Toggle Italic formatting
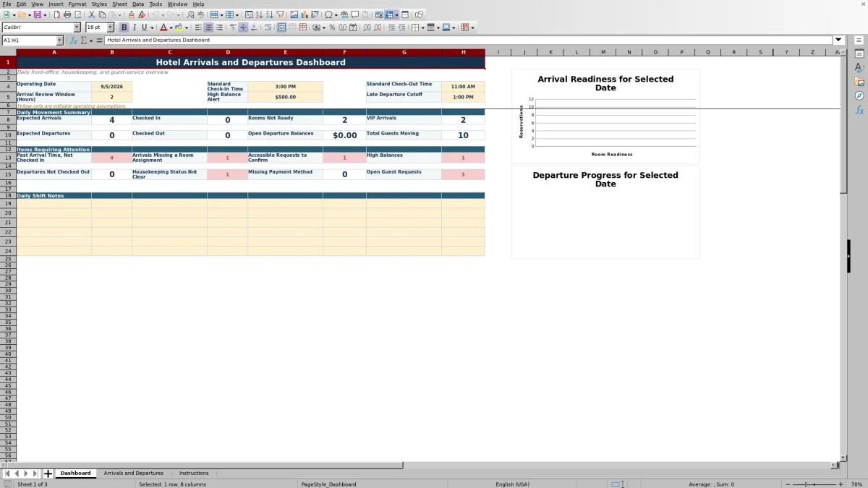The height and width of the screenshot is (488, 868). click(135, 27)
